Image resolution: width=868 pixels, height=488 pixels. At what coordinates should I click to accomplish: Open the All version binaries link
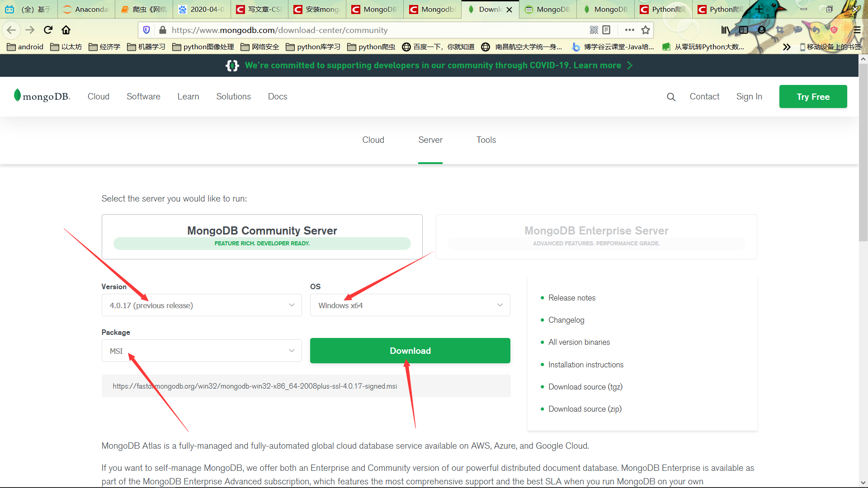pos(579,342)
